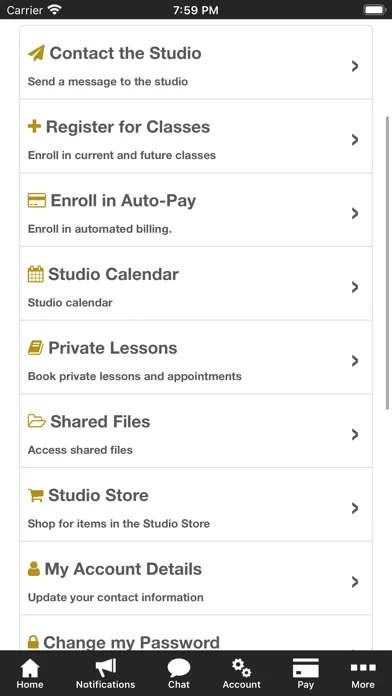The image size is (392, 696).
Task: Go to the Chat tab
Action: 179,674
